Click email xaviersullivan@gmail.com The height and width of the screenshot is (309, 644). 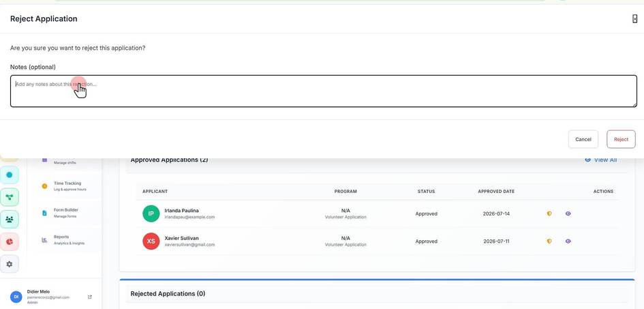(x=189, y=244)
